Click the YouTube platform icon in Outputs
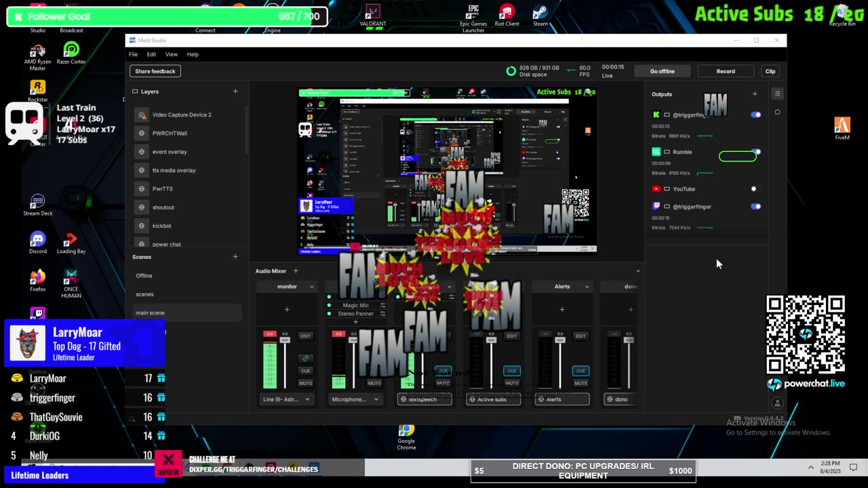Viewport: 868px width, 488px height. pos(656,189)
